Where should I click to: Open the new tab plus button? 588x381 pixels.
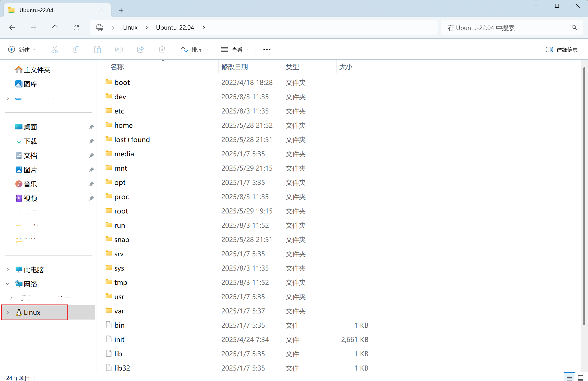121,10
